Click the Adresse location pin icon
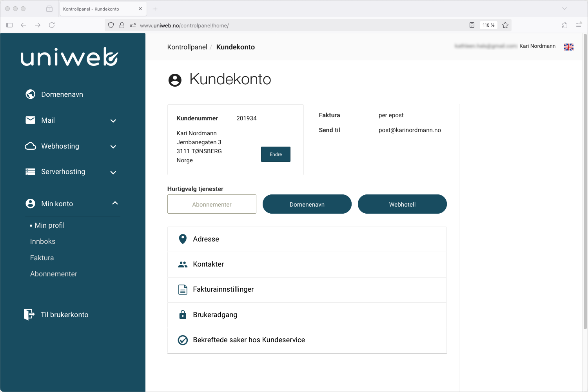This screenshot has height=392, width=588. 183,239
